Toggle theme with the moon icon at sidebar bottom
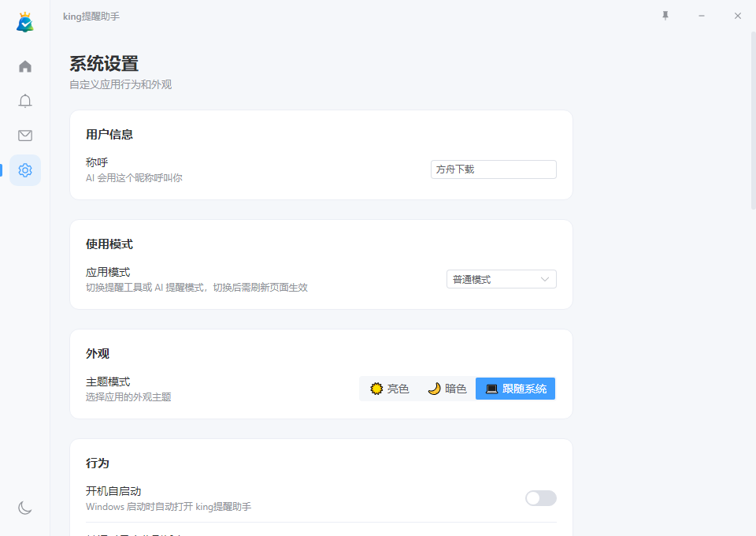The height and width of the screenshot is (536, 756). click(24, 508)
